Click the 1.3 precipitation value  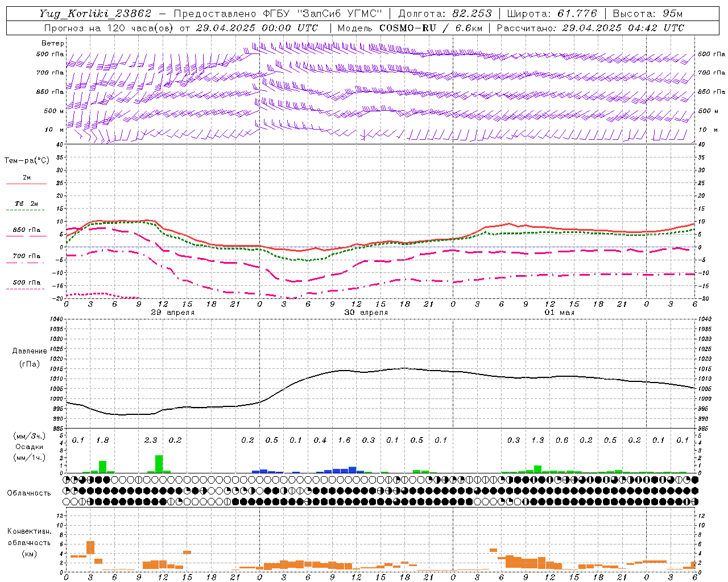537,440
